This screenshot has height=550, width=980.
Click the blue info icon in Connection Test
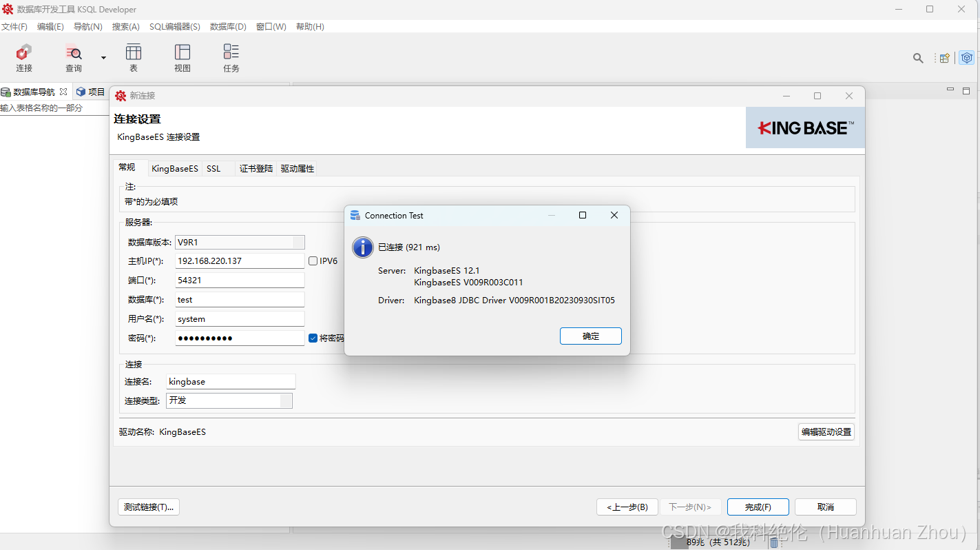coord(363,247)
